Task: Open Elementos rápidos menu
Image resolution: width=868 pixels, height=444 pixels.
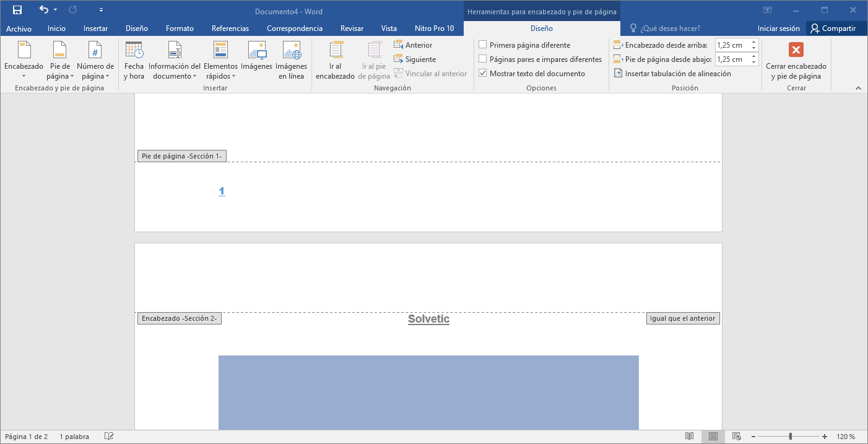Action: [220, 61]
